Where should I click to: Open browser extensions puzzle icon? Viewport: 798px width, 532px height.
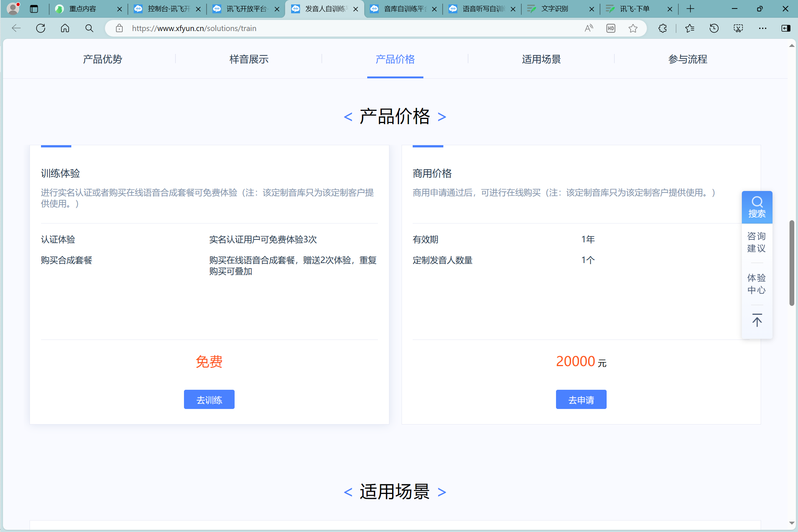tap(663, 28)
